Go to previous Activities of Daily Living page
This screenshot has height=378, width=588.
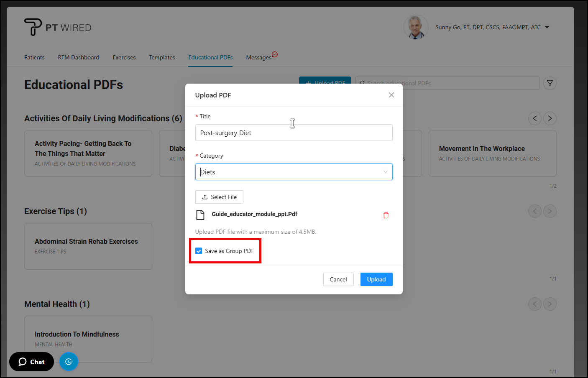click(x=534, y=118)
